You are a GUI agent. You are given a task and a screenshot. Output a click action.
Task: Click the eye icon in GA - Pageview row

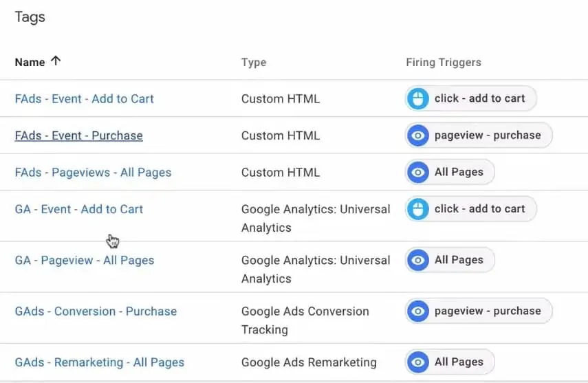click(x=417, y=260)
